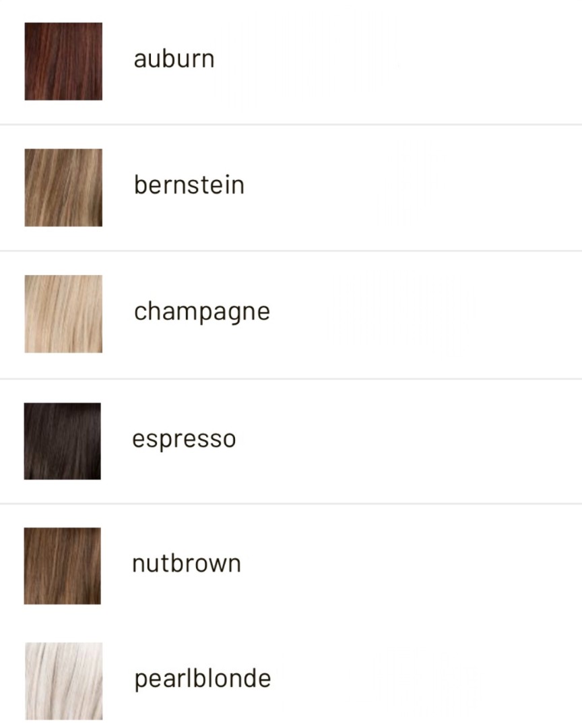Click the 'bernstein' text label
Screen dimensions: 582x728
[189, 185]
